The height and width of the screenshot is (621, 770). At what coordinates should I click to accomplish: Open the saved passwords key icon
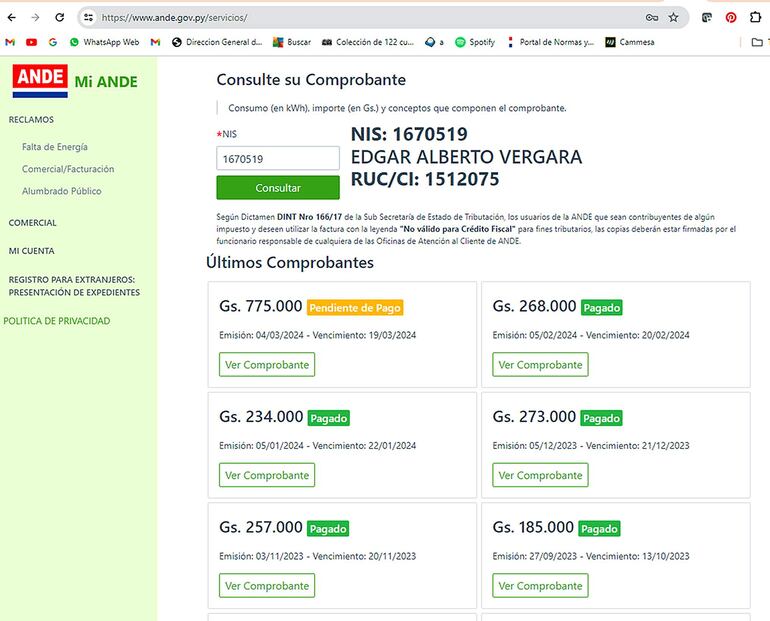tap(652, 18)
